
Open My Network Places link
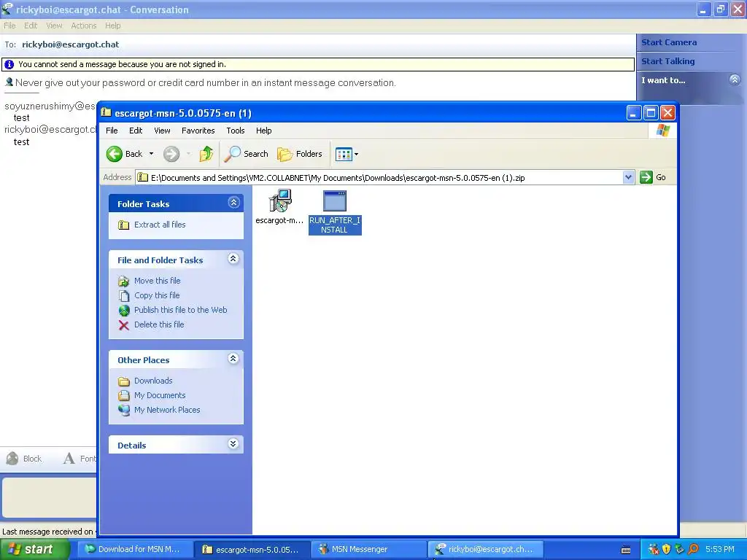pos(167,410)
